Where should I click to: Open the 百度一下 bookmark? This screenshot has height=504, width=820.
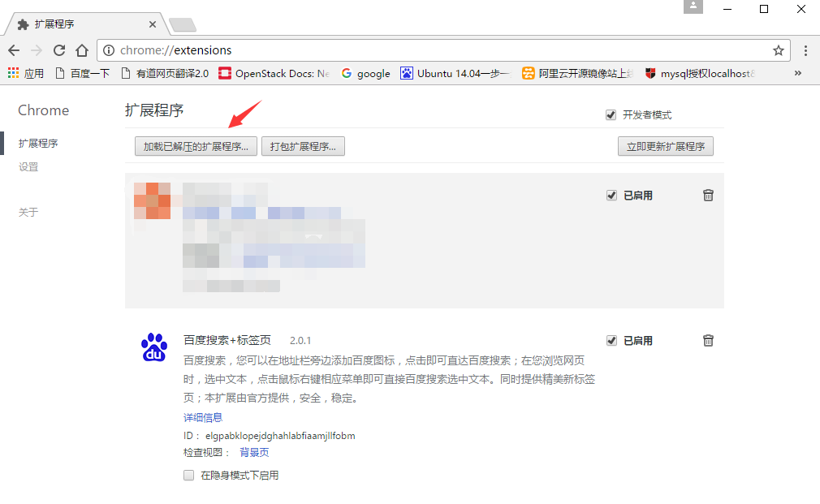pyautogui.click(x=83, y=73)
